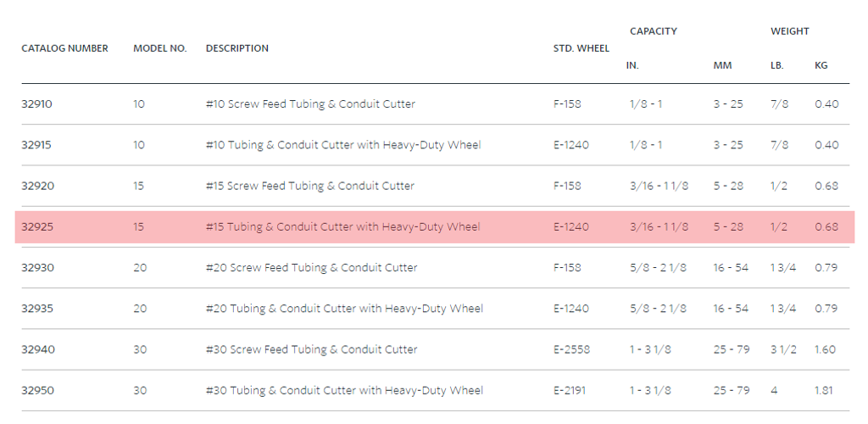Select catalog number 32940
The image size is (868, 424).
(38, 349)
